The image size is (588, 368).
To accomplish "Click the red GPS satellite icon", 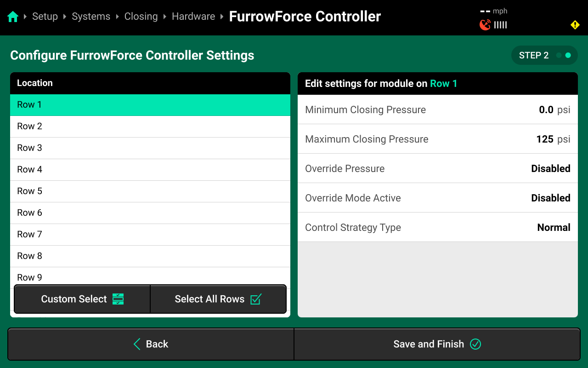I will (485, 25).
